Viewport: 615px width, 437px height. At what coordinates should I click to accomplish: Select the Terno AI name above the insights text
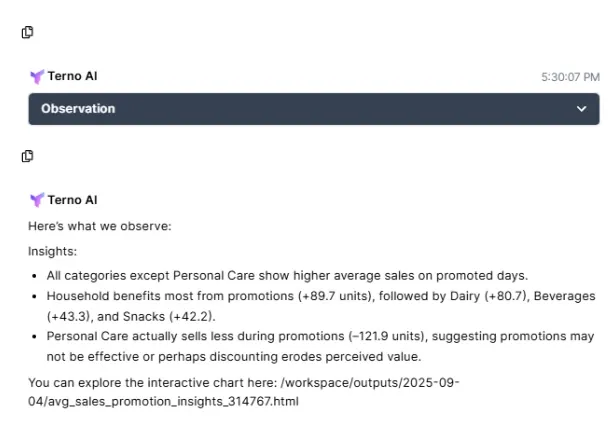coord(72,200)
